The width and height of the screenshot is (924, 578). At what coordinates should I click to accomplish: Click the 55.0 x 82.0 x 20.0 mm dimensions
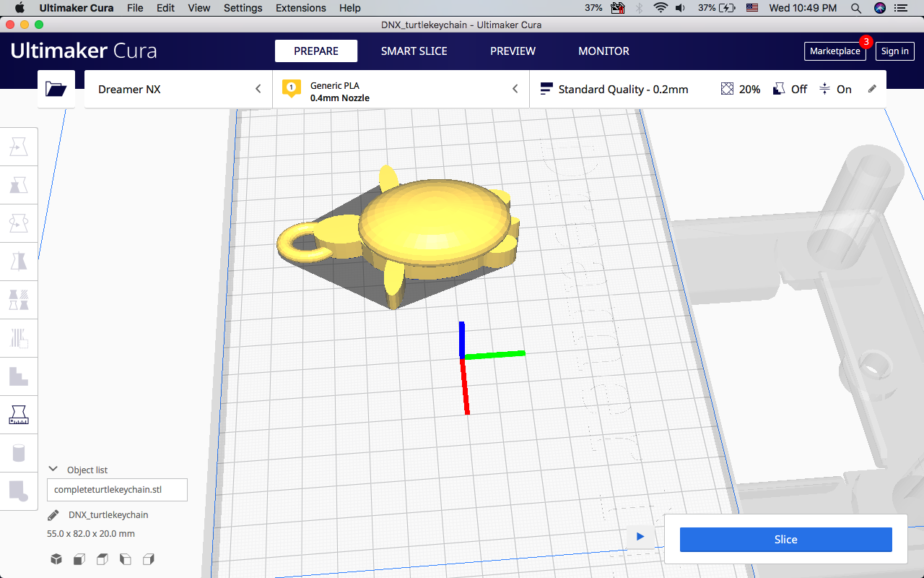91,534
